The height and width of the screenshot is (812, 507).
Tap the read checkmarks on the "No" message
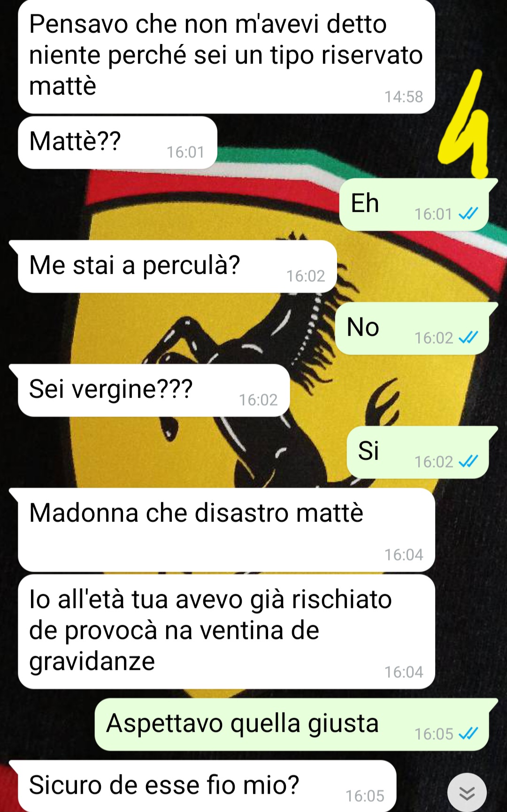[468, 337]
